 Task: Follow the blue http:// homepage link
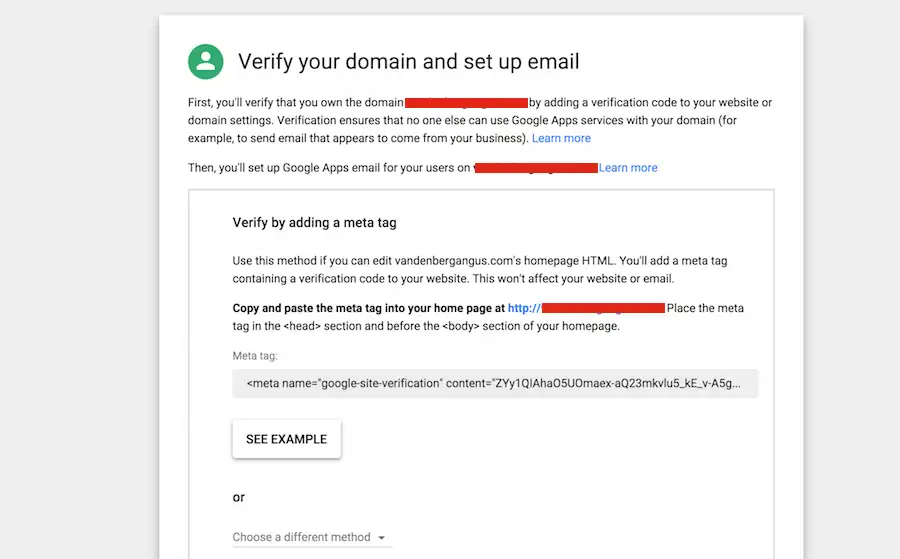pyautogui.click(x=524, y=308)
